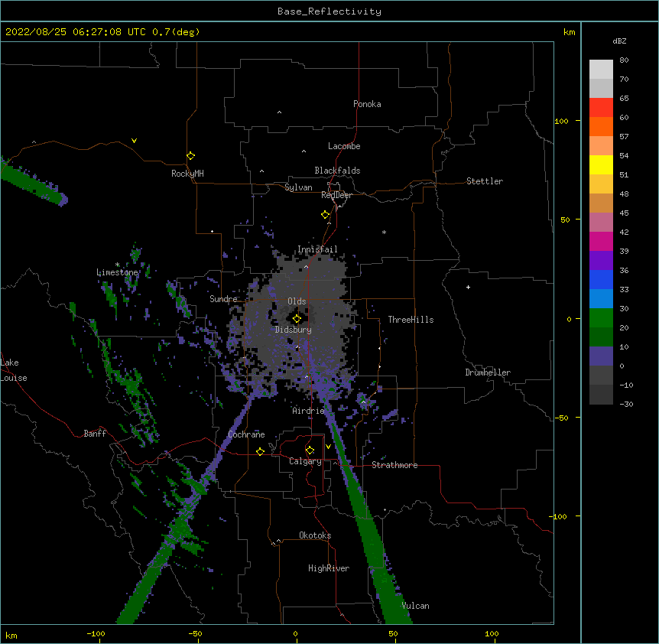Pick the red 60-65 dBZ legend swatch
This screenshot has height=644, width=659.
point(601,107)
